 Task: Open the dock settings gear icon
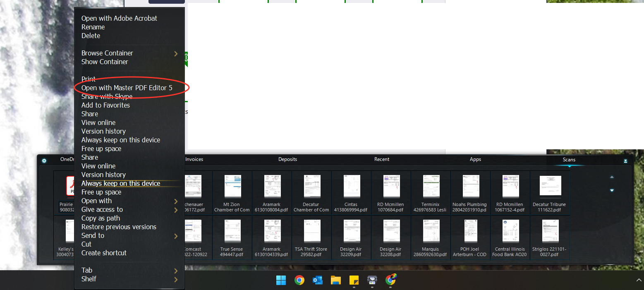(x=44, y=161)
